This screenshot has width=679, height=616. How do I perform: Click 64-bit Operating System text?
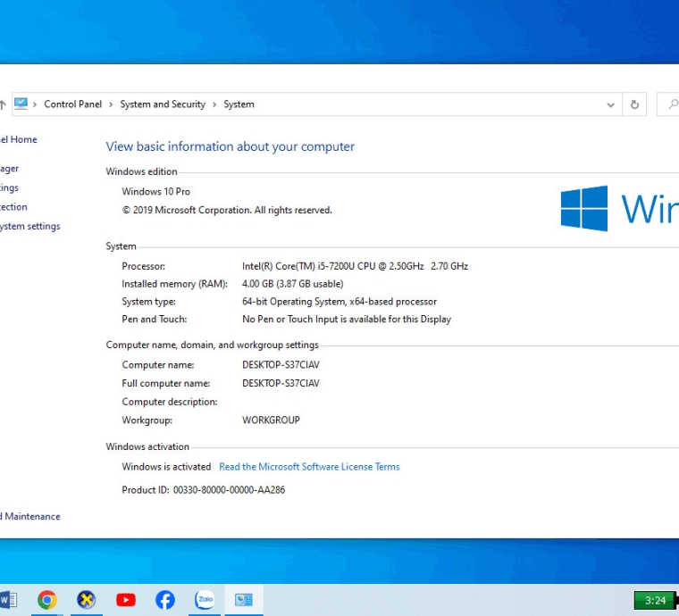tap(339, 302)
